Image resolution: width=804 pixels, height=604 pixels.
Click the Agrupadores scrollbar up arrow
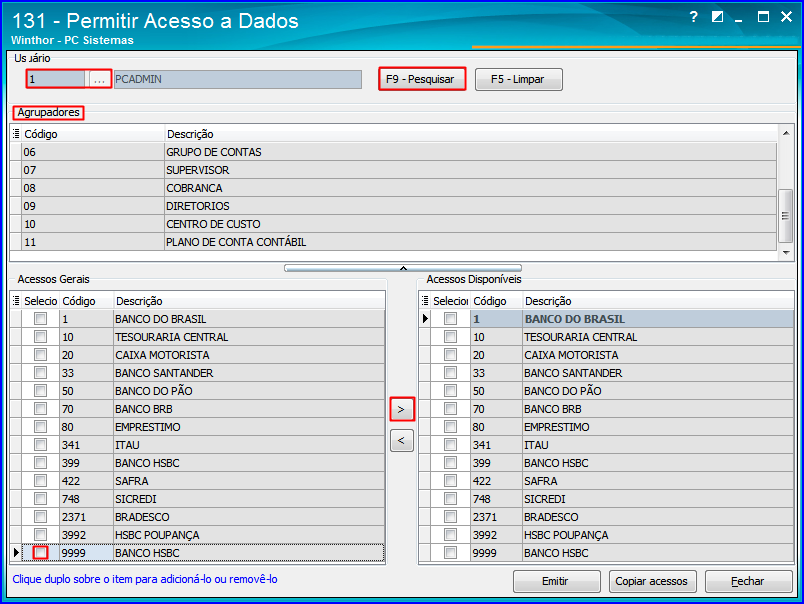click(786, 133)
